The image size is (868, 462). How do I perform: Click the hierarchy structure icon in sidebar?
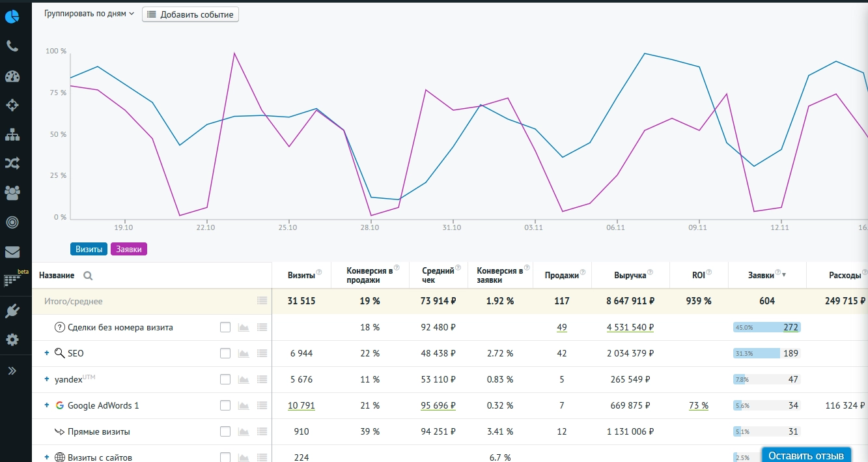click(12, 134)
